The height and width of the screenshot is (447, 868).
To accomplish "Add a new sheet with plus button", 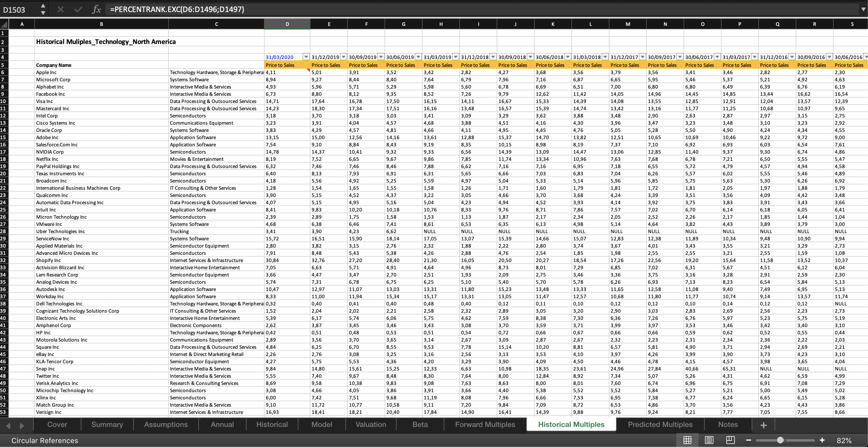I will 763,425.
